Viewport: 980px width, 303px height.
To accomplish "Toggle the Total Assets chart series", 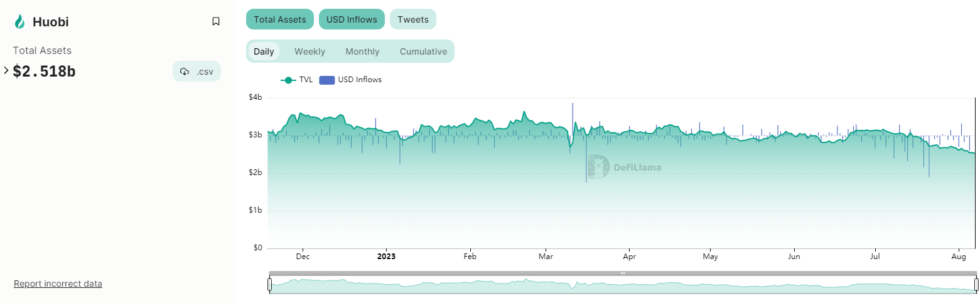I will 280,19.
